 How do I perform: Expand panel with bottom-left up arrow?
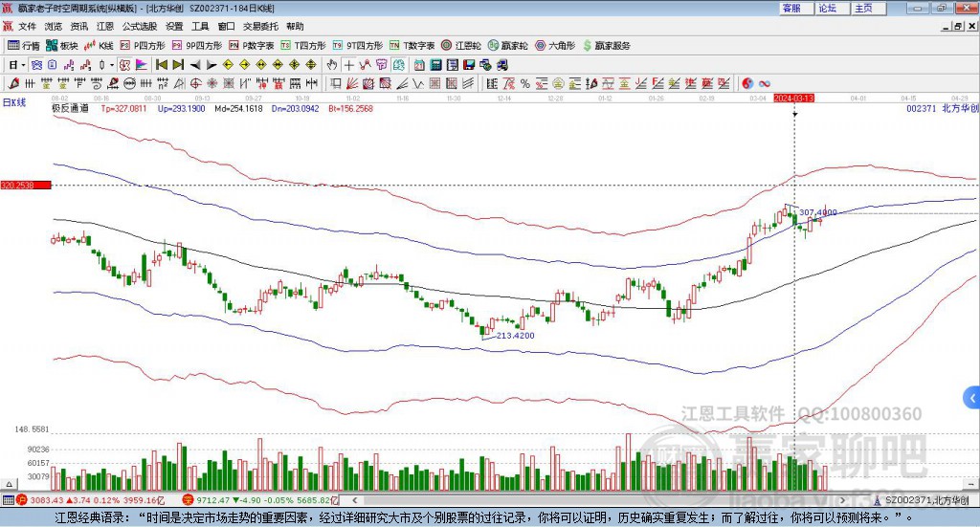click(9, 484)
